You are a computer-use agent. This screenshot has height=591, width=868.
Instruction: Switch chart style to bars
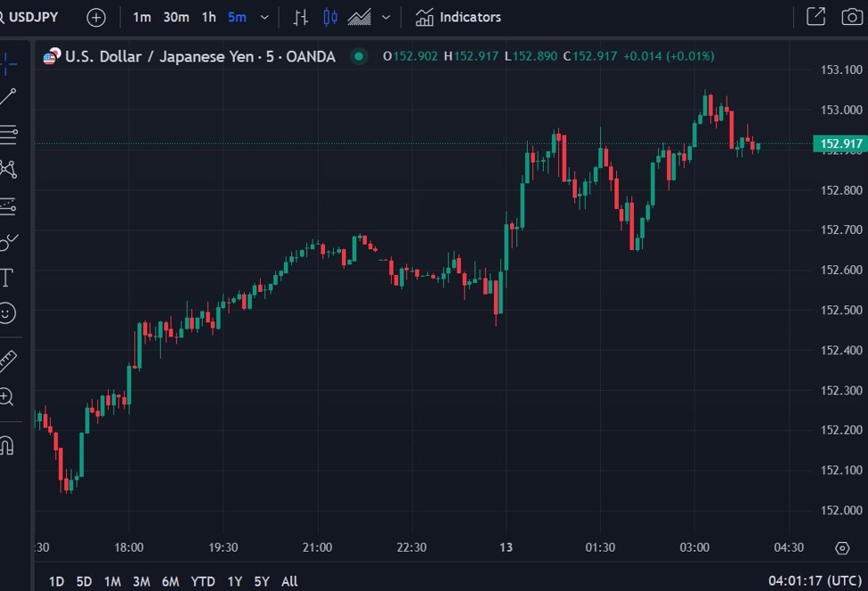pos(301,17)
